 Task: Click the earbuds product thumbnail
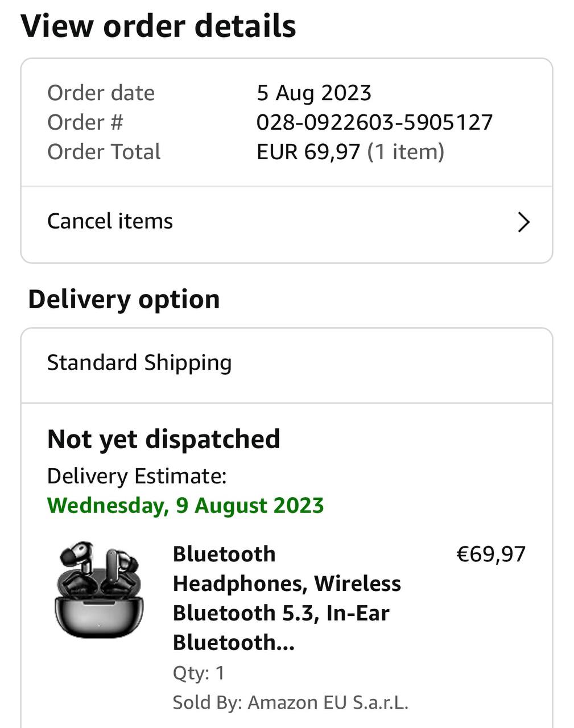click(x=99, y=590)
